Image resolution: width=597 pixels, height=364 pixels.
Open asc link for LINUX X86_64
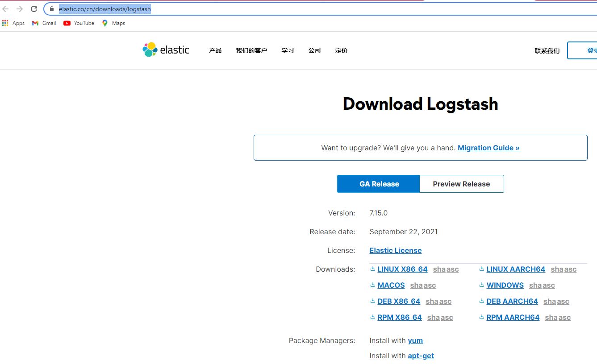point(453,269)
